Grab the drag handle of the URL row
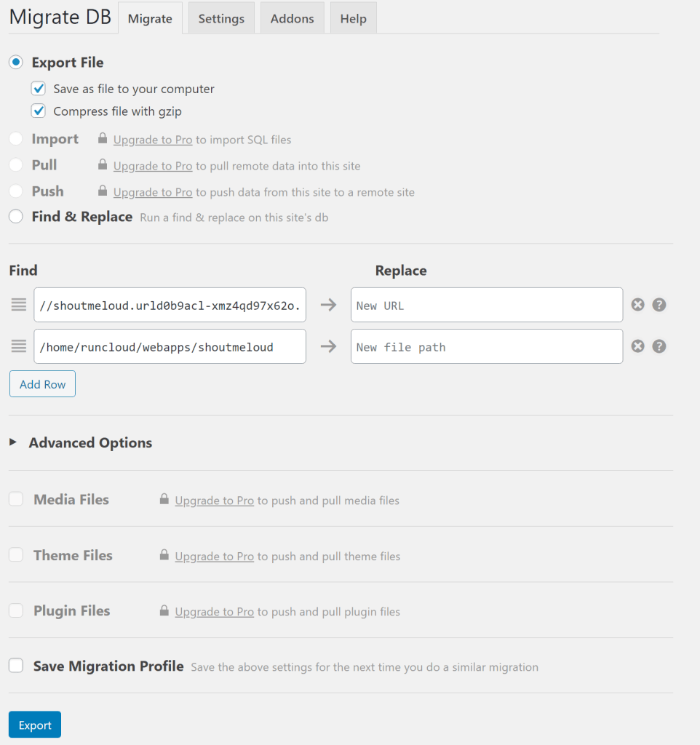 tap(19, 305)
